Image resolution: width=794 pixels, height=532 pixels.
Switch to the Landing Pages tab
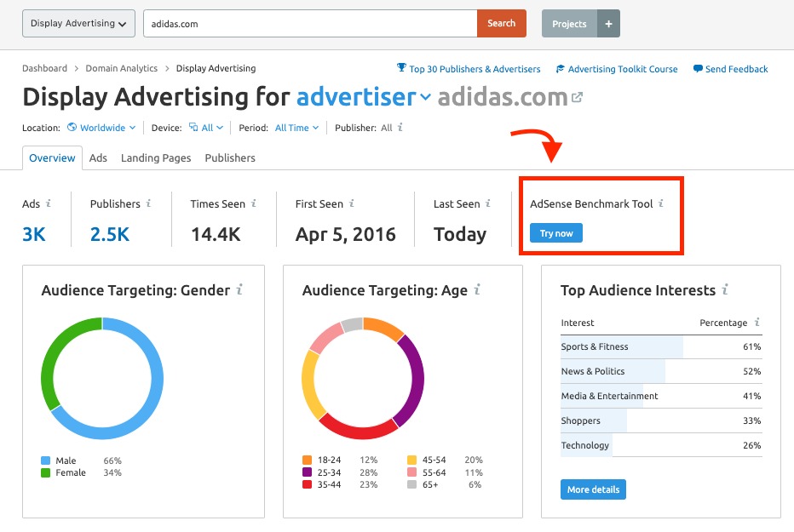pos(156,157)
